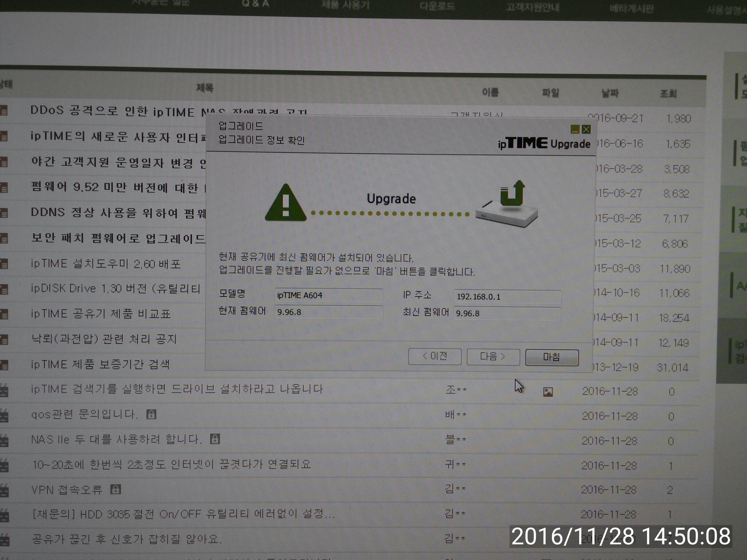Open post '펌웨어 9.52 미만 버전에 대한' notice
Viewport: 747px width, 560px height.
(x=119, y=187)
